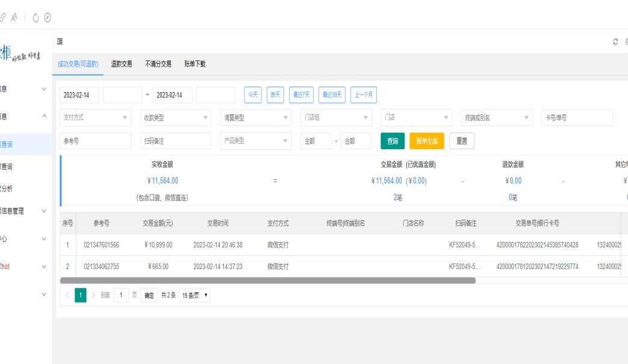Switch to the 退款交易 tab
Image resolution: width=628 pixels, height=364 pixels.
click(x=122, y=64)
